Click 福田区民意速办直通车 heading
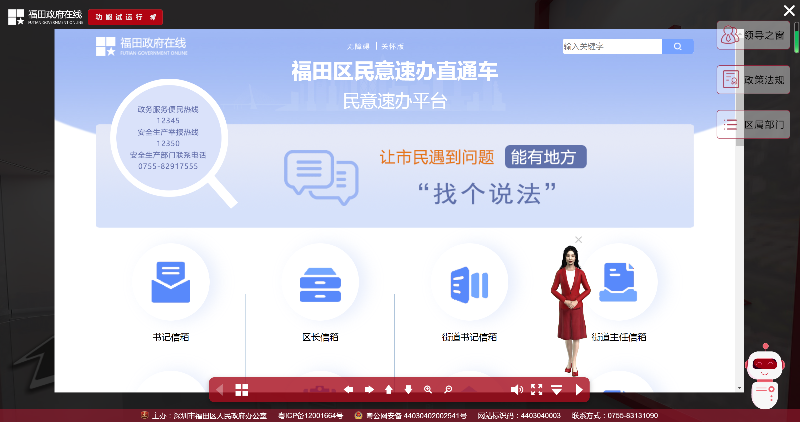The height and width of the screenshot is (422, 800). pyautogui.click(x=394, y=71)
